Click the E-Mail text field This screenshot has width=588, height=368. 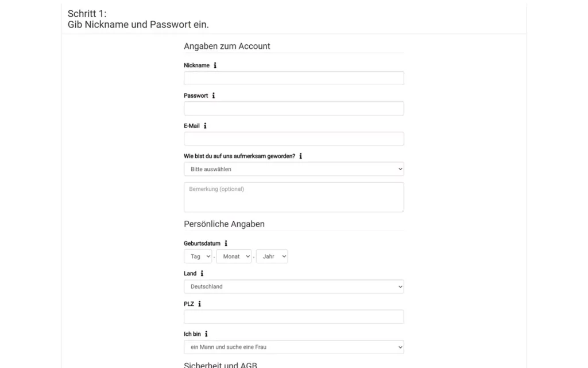pyautogui.click(x=293, y=138)
